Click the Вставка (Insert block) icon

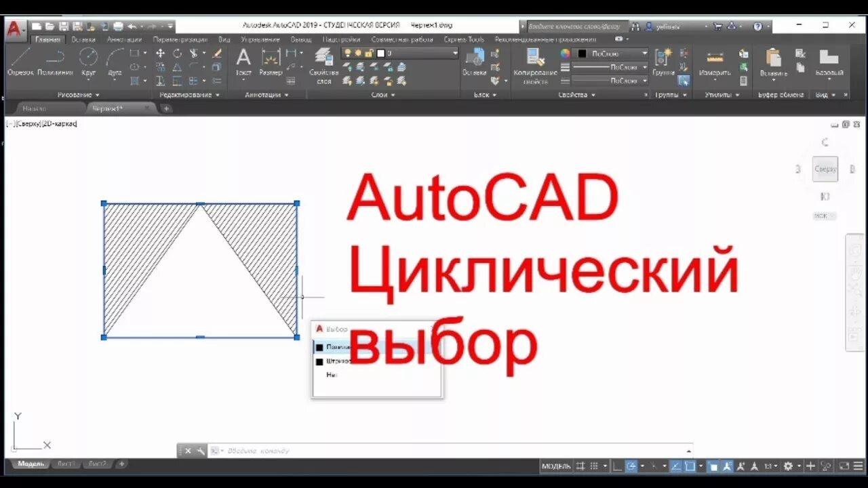click(x=475, y=61)
